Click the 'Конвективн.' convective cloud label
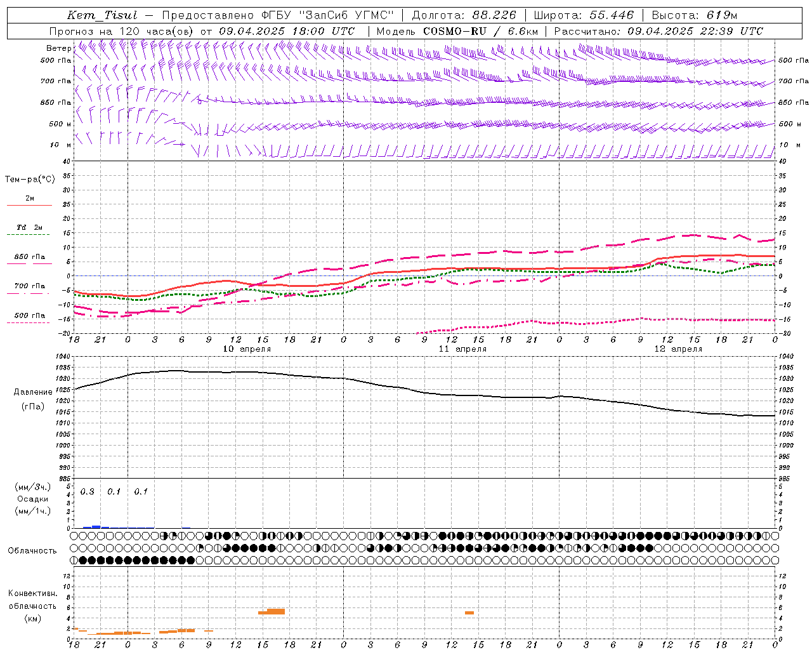 click(x=32, y=594)
